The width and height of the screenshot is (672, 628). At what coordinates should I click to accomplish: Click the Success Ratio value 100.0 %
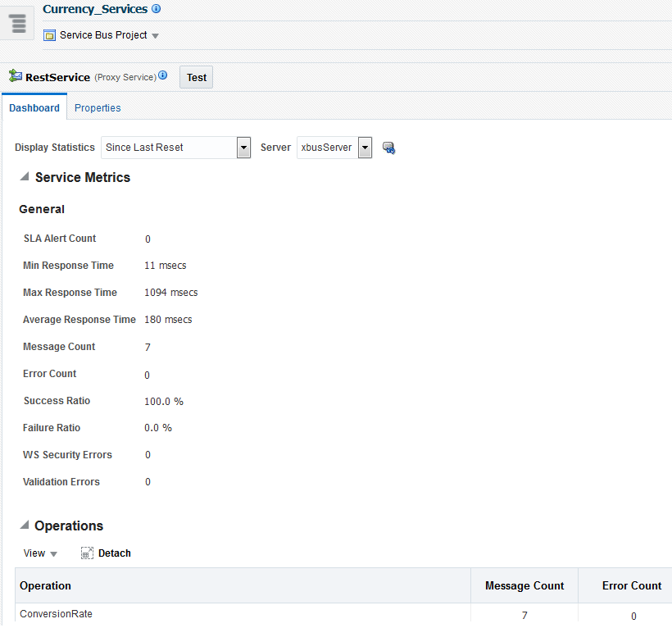tap(164, 402)
